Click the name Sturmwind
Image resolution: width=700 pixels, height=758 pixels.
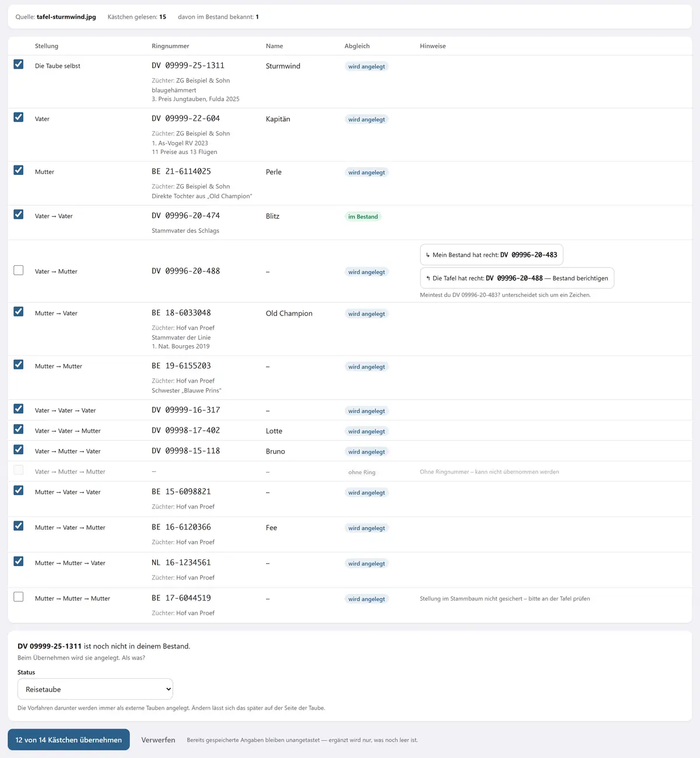tap(283, 66)
